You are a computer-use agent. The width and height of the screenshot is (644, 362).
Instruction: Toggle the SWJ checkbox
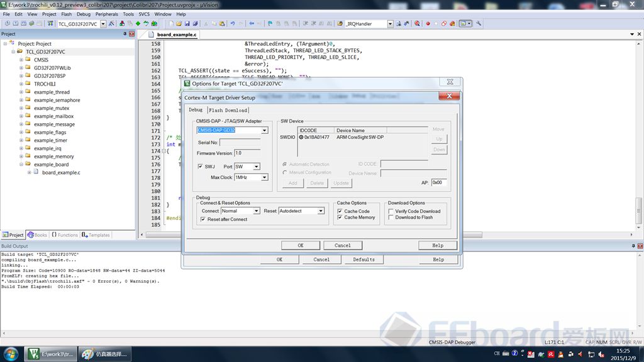tap(201, 167)
